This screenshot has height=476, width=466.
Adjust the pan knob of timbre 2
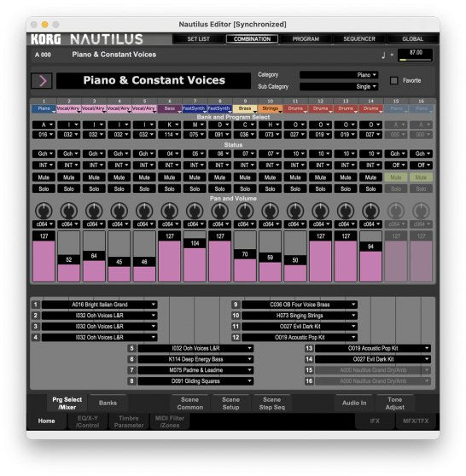69,211
